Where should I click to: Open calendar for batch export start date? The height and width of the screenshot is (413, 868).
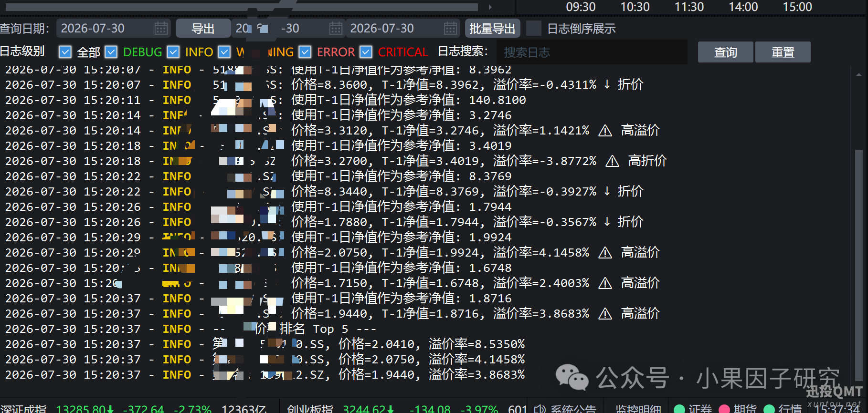336,29
